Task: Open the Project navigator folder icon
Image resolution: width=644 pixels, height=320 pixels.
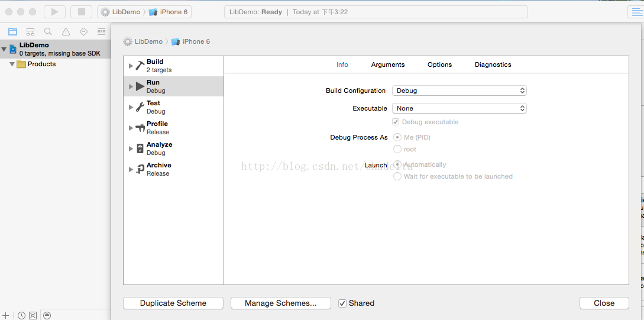Action: coord(13,31)
